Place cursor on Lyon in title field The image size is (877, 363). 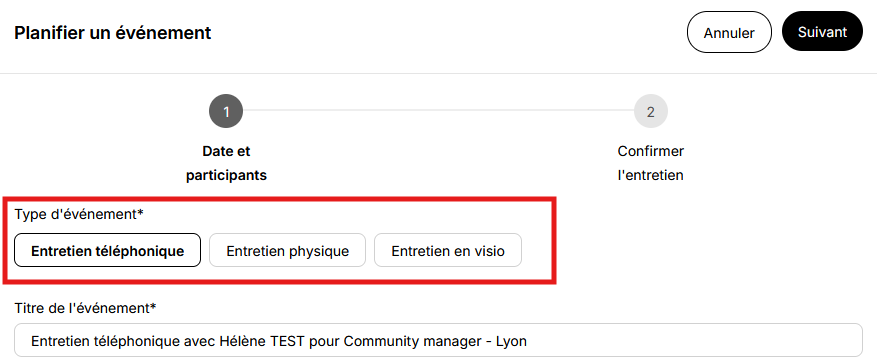pyautogui.click(x=511, y=341)
